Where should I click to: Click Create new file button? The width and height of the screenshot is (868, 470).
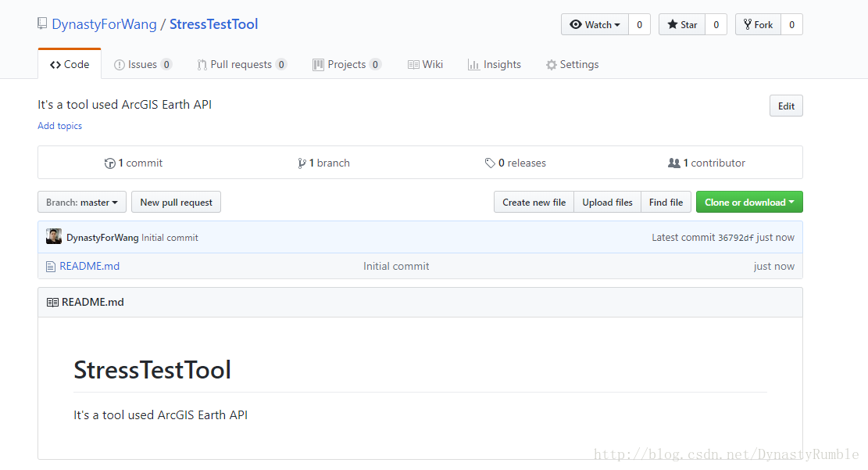click(x=534, y=203)
